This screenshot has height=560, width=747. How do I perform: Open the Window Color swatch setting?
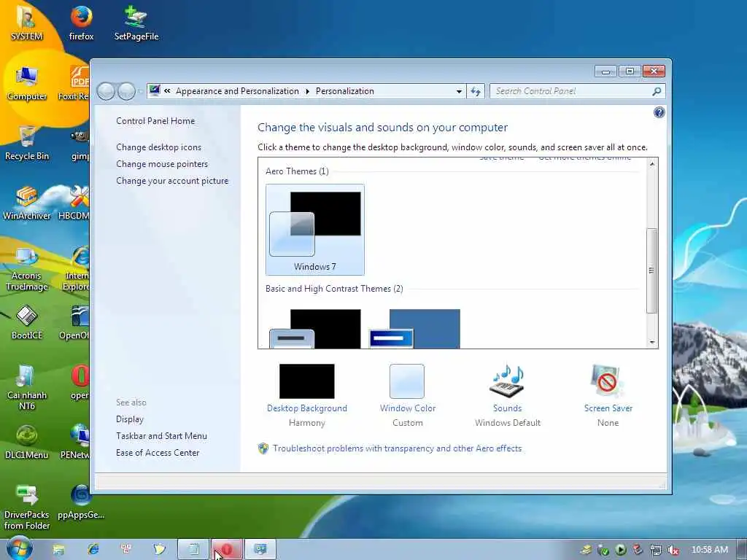pos(407,381)
